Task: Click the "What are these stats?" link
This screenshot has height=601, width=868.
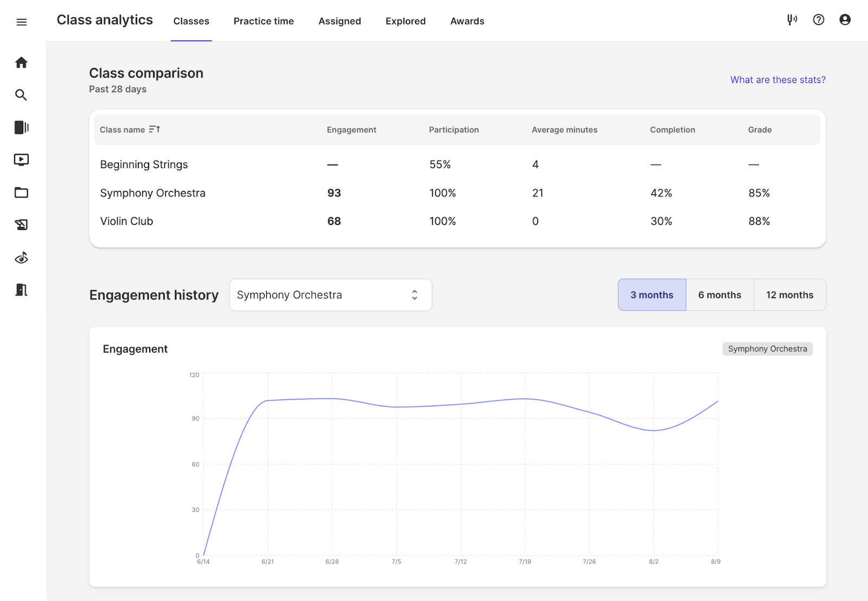Action: tap(777, 80)
